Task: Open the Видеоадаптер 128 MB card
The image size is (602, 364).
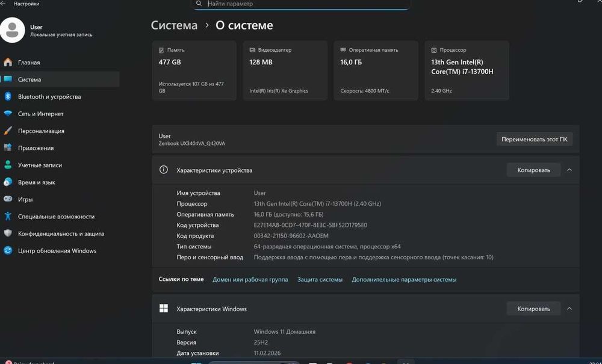Action: [x=285, y=70]
